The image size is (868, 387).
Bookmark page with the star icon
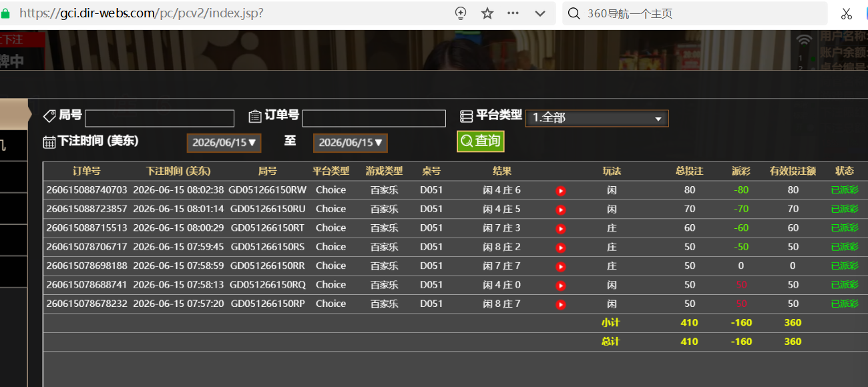(487, 13)
